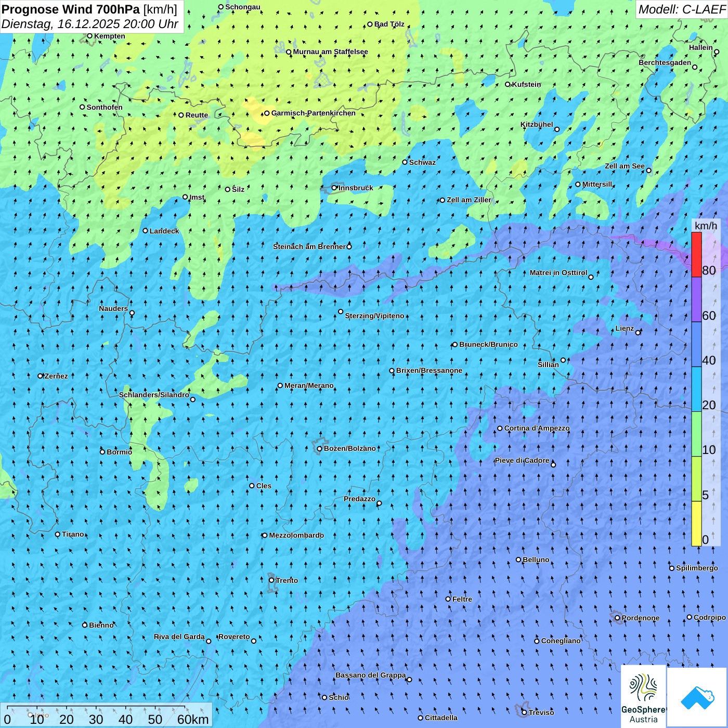Click the 'Pieve di Cadore' label
The image size is (728, 728).
click(x=522, y=460)
